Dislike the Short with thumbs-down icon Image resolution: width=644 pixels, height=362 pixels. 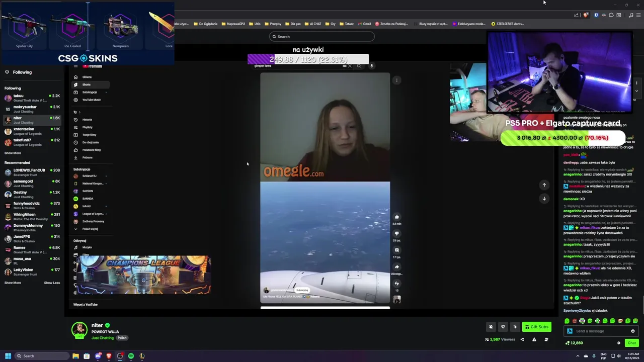[396, 233]
